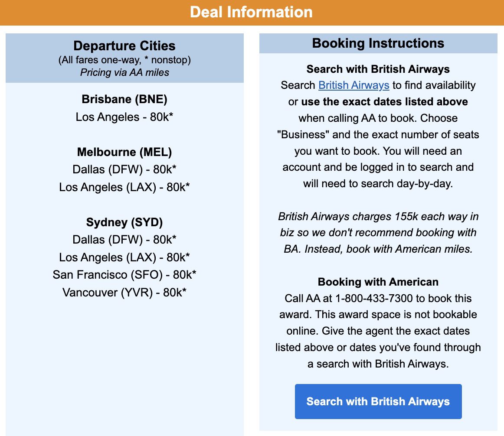Select Sydney (SYD) city heading
504x436 pixels.
pos(124,222)
